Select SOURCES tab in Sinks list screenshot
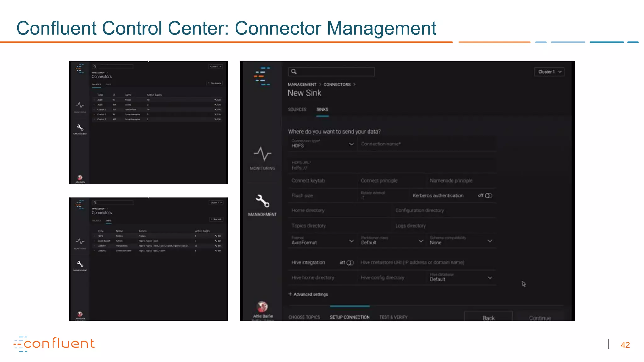The height and width of the screenshot is (362, 644). pyautogui.click(x=97, y=221)
